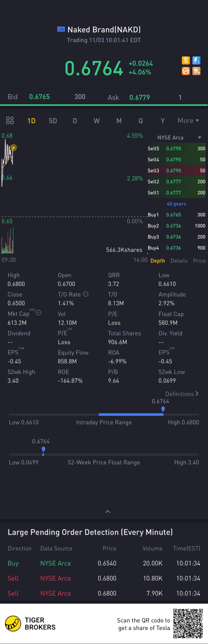Tap the blue lightning bolt badge icon
The width and height of the screenshot is (208, 644).
pyautogui.click(x=197, y=60)
